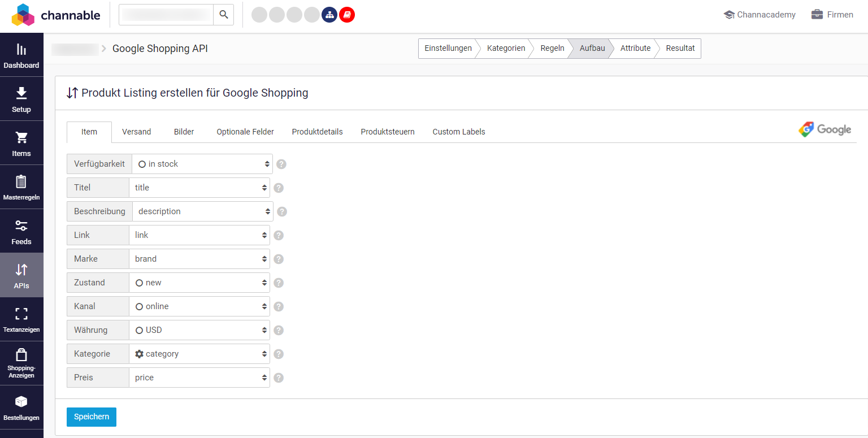
Task: Open Items from the left sidebar
Action: 21,143
